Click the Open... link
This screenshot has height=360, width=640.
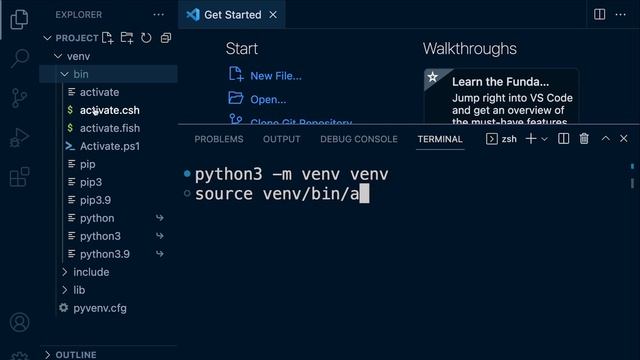click(x=268, y=100)
